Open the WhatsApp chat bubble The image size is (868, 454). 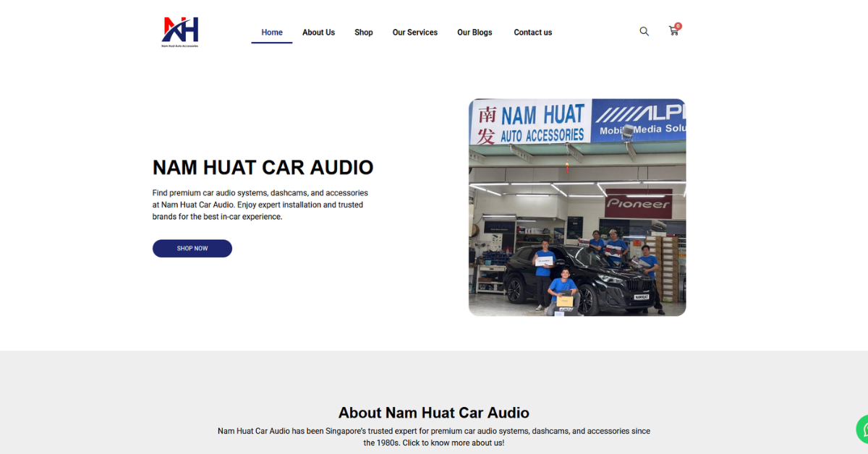[862, 429]
